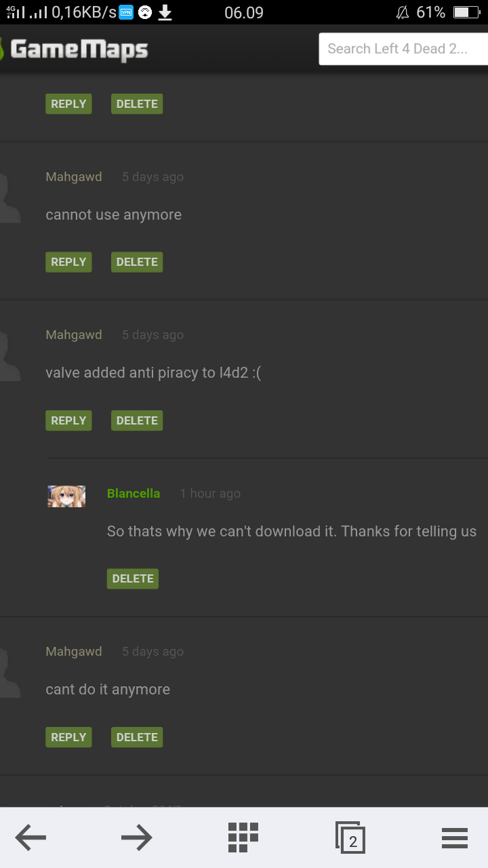The width and height of the screenshot is (488, 868).
Task: Open the tabs switcher showing 2 tabs
Action: coord(350,837)
